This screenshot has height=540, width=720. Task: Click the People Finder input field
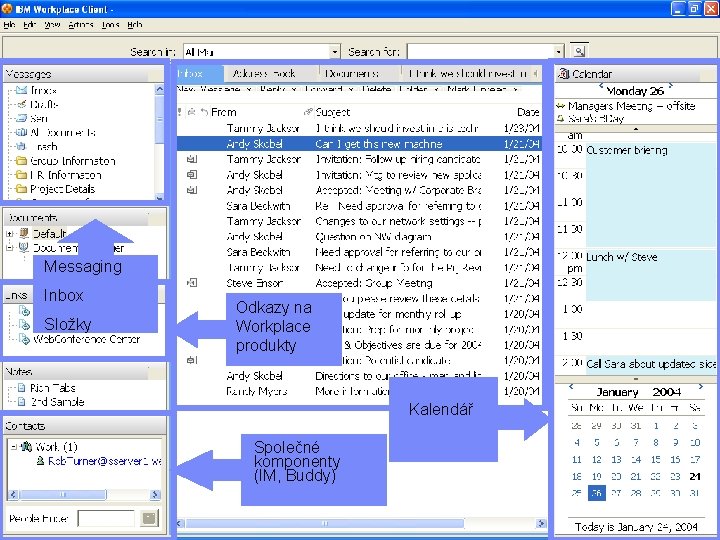click(106, 518)
